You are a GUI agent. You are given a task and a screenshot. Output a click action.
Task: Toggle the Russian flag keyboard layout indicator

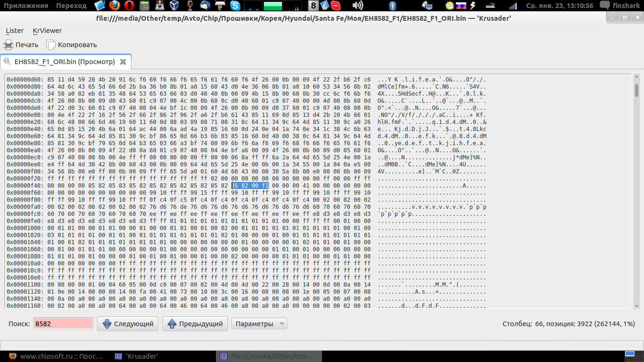click(x=462, y=6)
